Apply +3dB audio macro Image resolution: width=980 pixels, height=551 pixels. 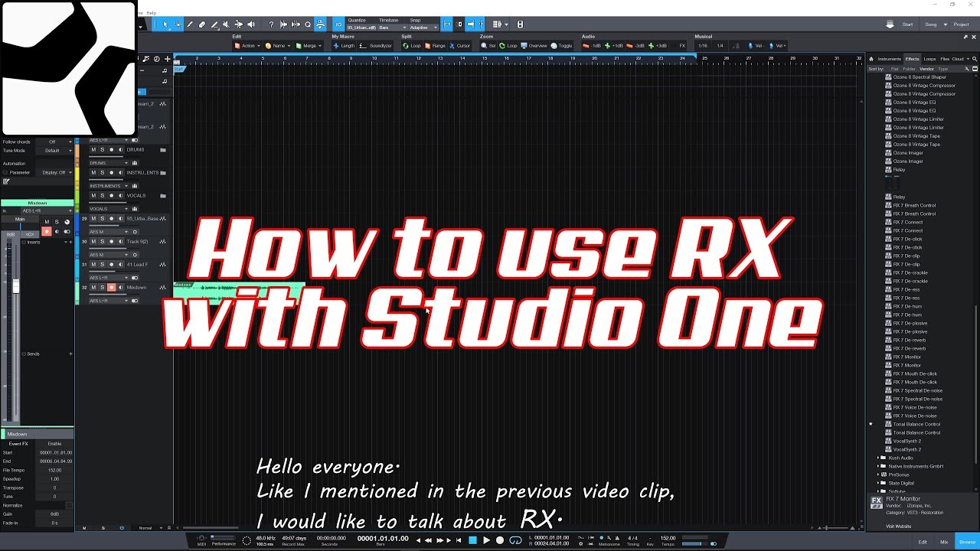pyautogui.click(x=657, y=46)
